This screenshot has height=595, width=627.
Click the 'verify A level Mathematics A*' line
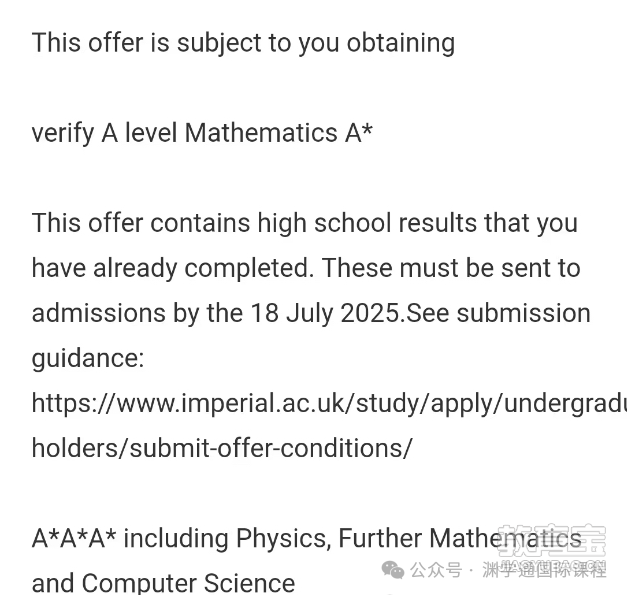(202, 133)
